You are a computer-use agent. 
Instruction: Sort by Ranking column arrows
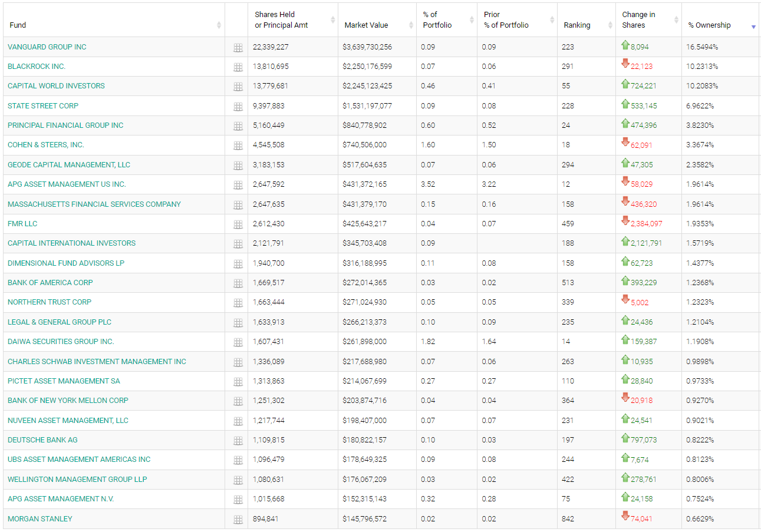(x=610, y=25)
